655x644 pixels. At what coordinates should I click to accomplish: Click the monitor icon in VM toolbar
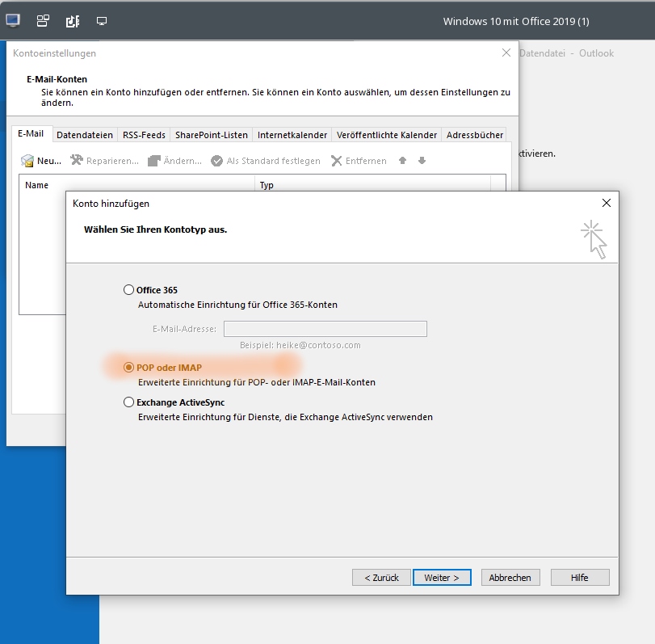click(x=13, y=20)
